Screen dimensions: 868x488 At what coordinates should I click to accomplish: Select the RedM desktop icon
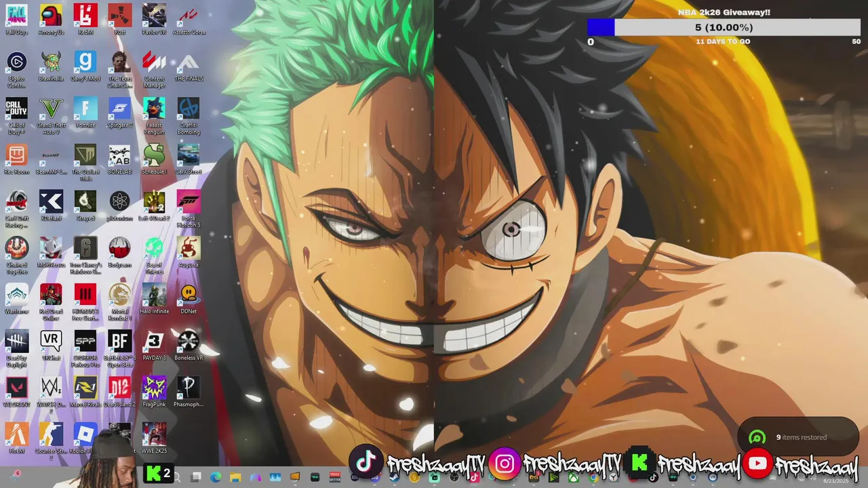coord(85,19)
